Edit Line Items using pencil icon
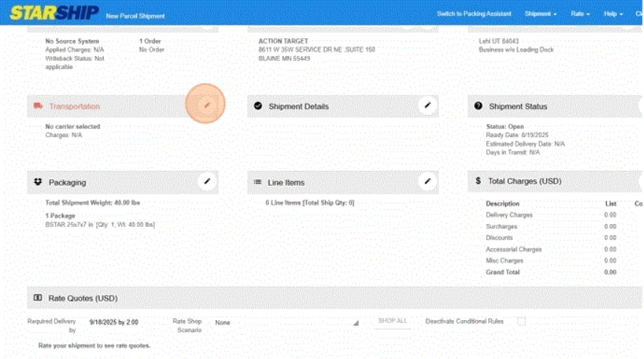 [427, 181]
